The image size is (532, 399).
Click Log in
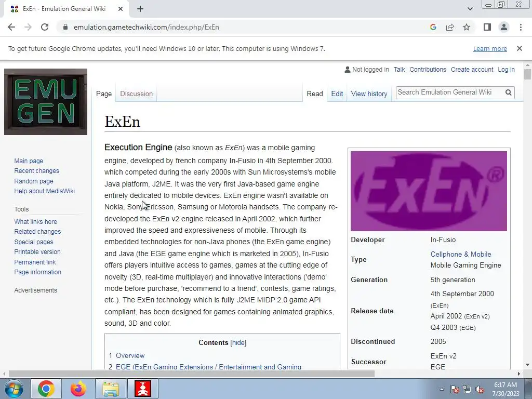point(506,70)
